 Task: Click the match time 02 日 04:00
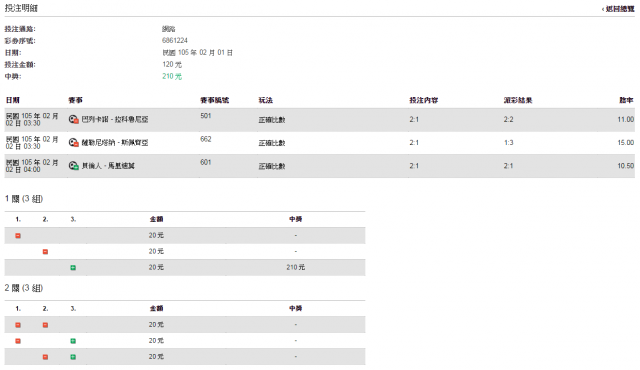23,169
